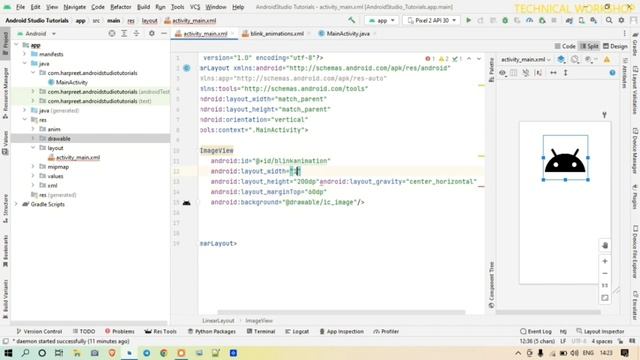The width and height of the screenshot is (640, 360).
Task: Zoom out the design preview
Action: [x=605, y=273]
